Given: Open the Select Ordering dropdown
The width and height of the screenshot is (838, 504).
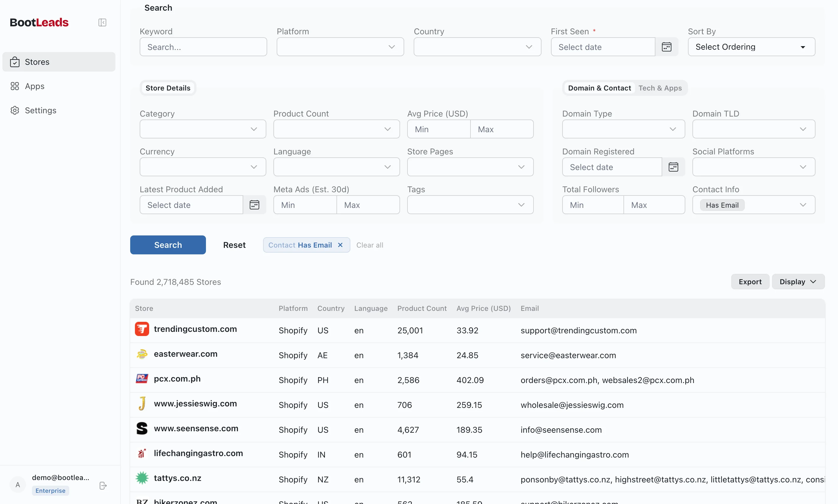Looking at the screenshot, I should (x=751, y=46).
